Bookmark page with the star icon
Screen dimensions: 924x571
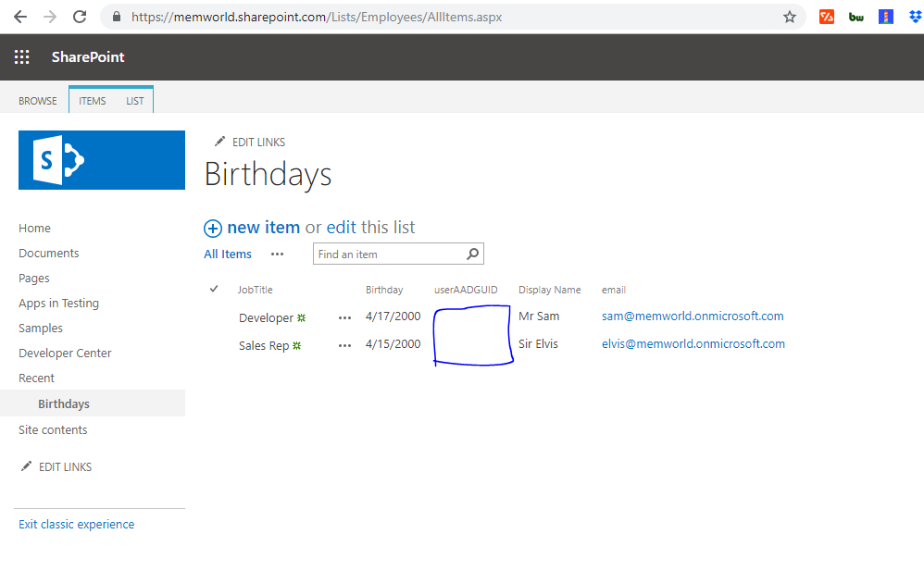pos(790,17)
